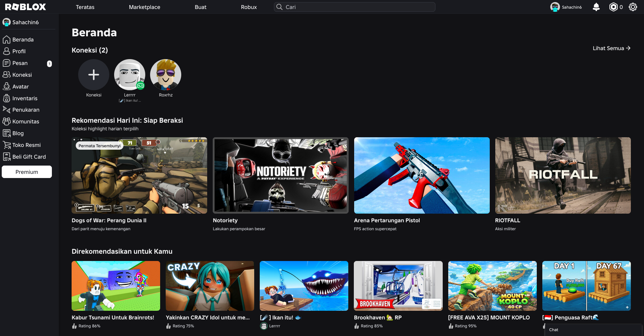Open the Notoriety game thumbnail
644x336 pixels.
click(x=280, y=175)
